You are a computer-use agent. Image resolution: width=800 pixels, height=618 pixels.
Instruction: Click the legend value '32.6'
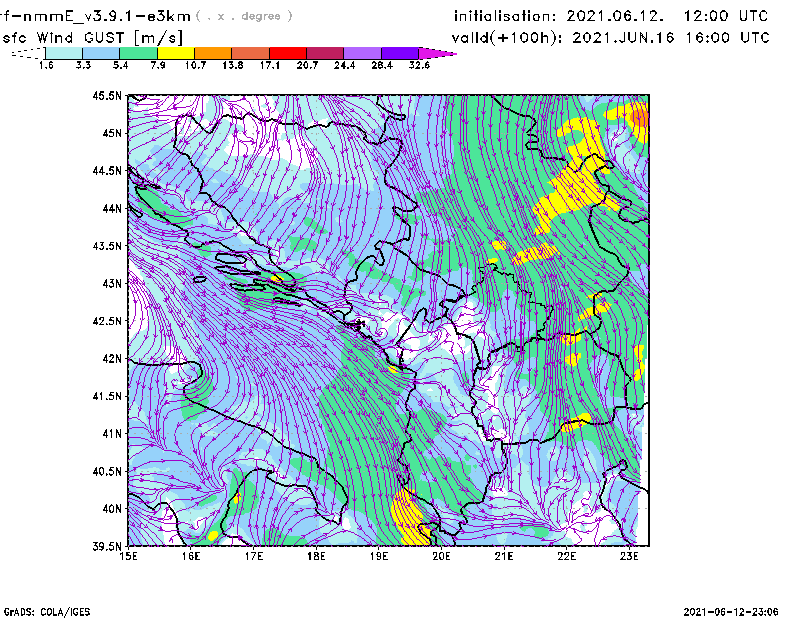point(419,65)
